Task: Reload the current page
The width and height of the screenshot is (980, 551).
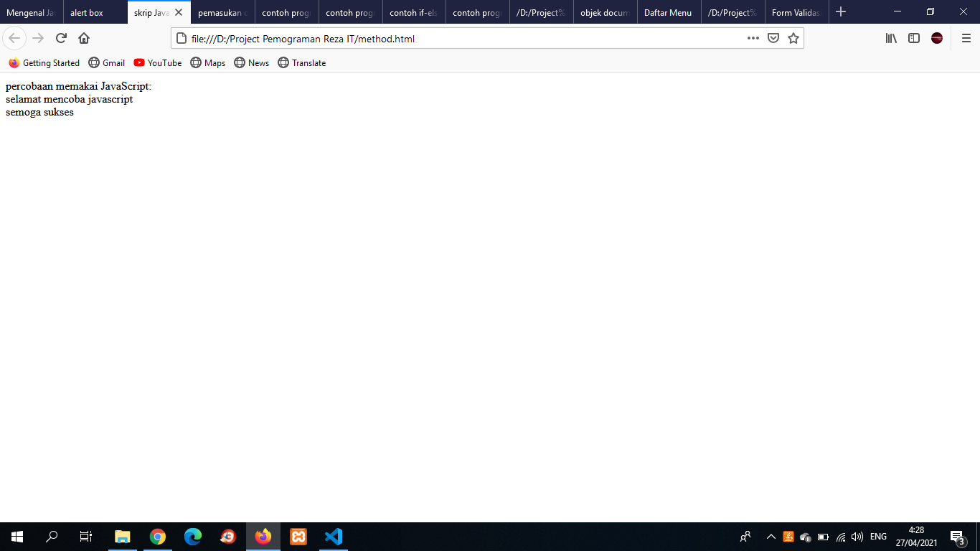Action: tap(61, 38)
